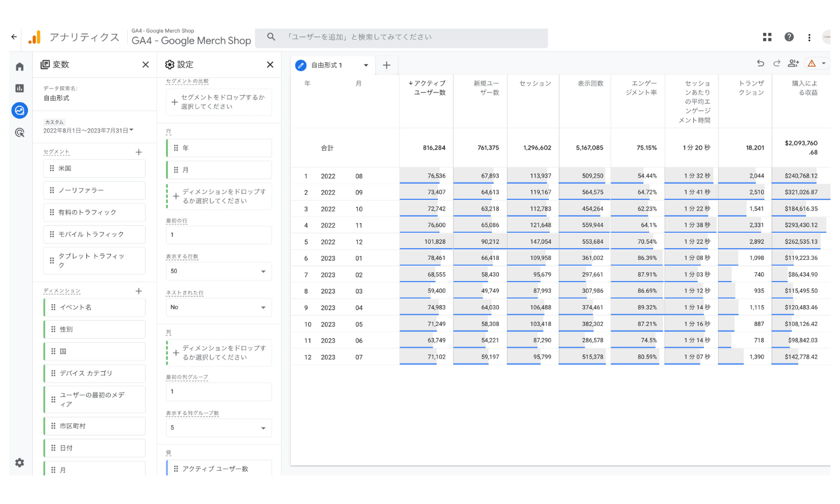Select the Explore section icon
Image resolution: width=840 pixels, height=504 pixels.
tap(20, 110)
